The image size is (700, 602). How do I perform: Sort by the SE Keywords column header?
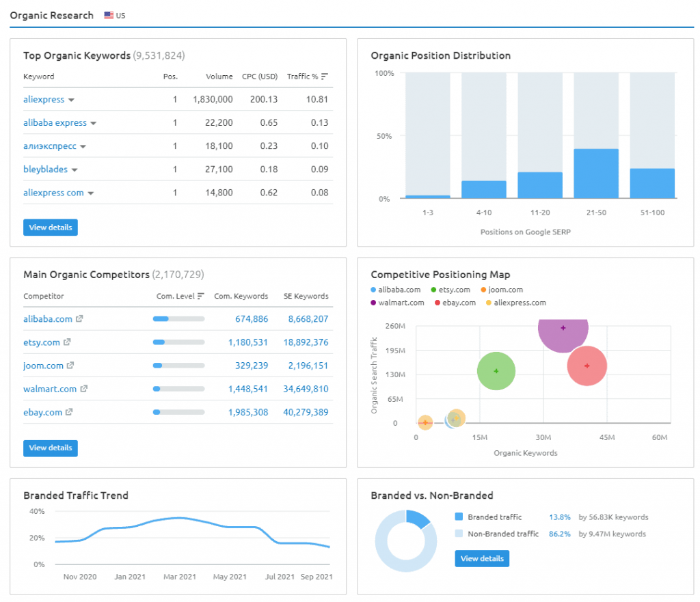pos(306,296)
